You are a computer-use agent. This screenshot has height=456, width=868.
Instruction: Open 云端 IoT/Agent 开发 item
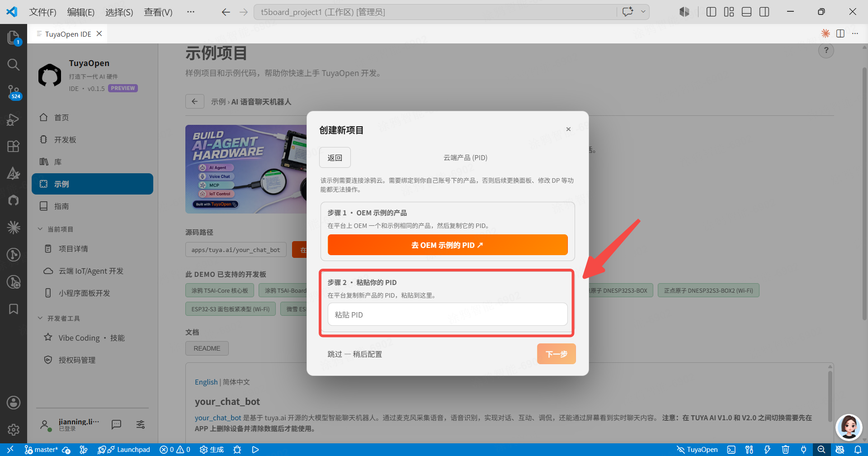pos(92,271)
